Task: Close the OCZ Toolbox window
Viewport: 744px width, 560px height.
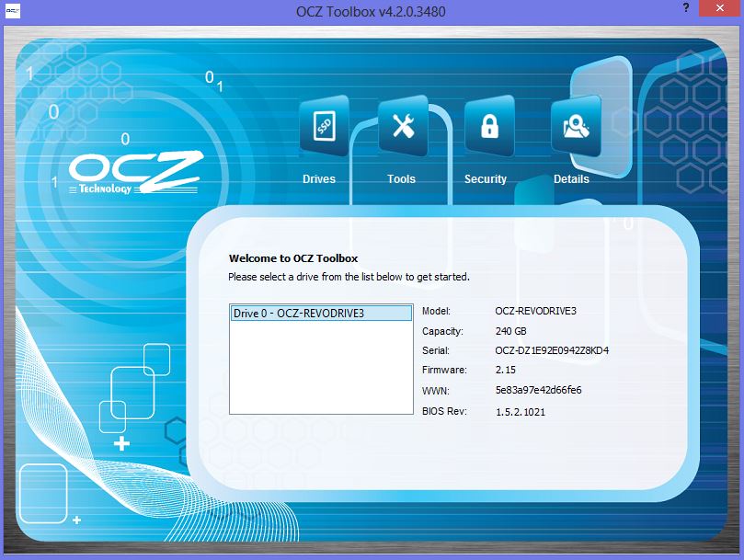Action: (x=720, y=7)
